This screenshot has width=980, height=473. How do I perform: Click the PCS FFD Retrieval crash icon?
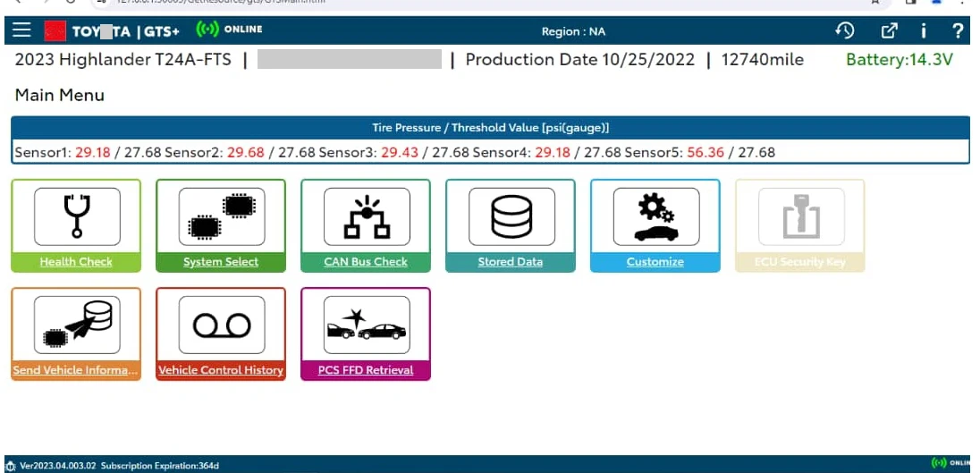click(367, 325)
